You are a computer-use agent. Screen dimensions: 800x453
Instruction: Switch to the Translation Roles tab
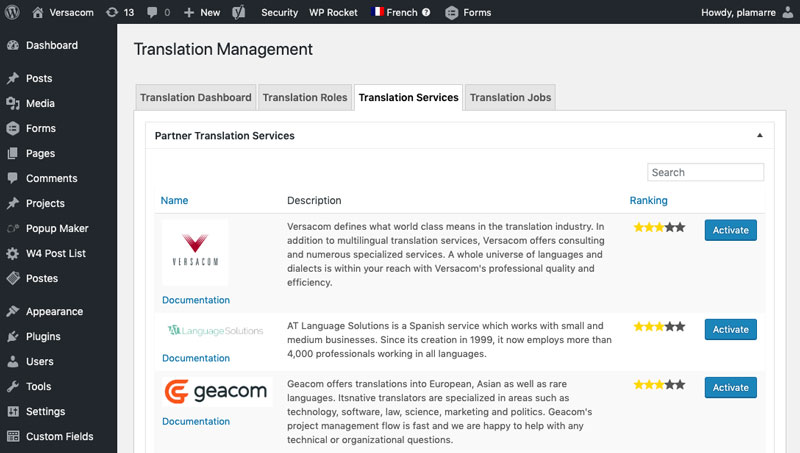[305, 97]
